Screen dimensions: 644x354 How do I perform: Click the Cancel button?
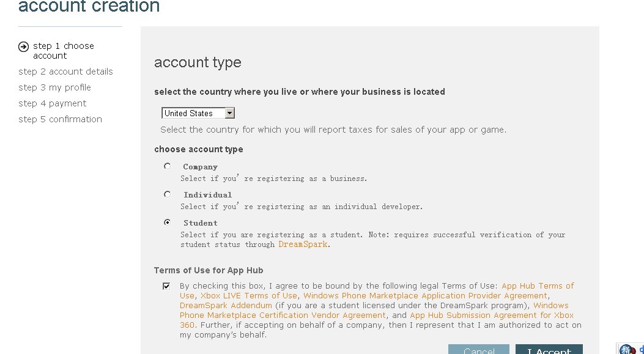click(478, 350)
